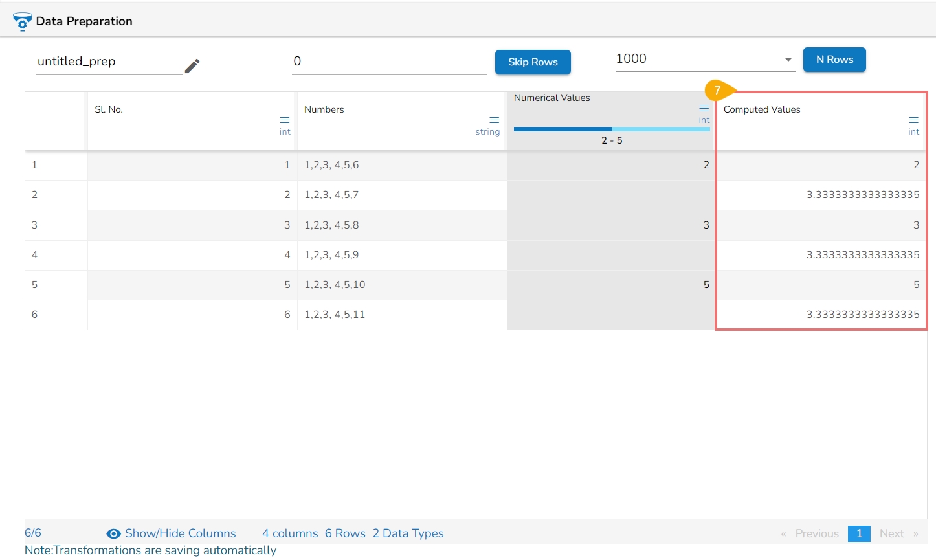Click the Skip Rows button
The width and height of the screenshot is (936, 560).
click(533, 62)
